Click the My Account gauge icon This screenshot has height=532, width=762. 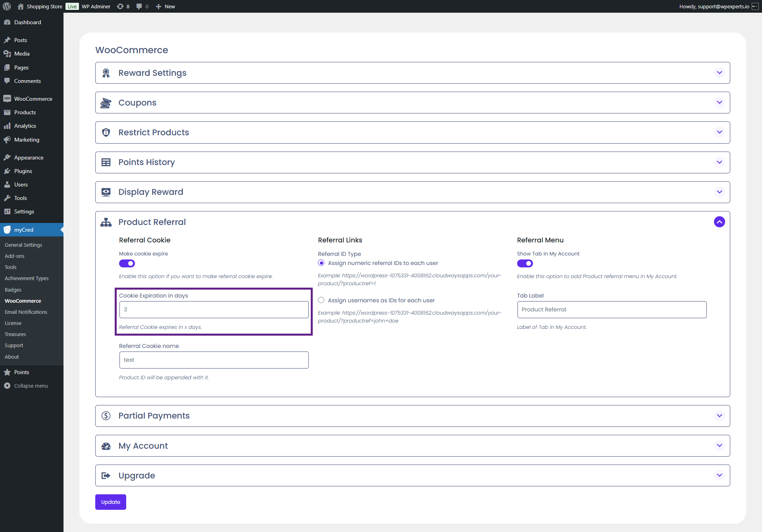pos(106,446)
